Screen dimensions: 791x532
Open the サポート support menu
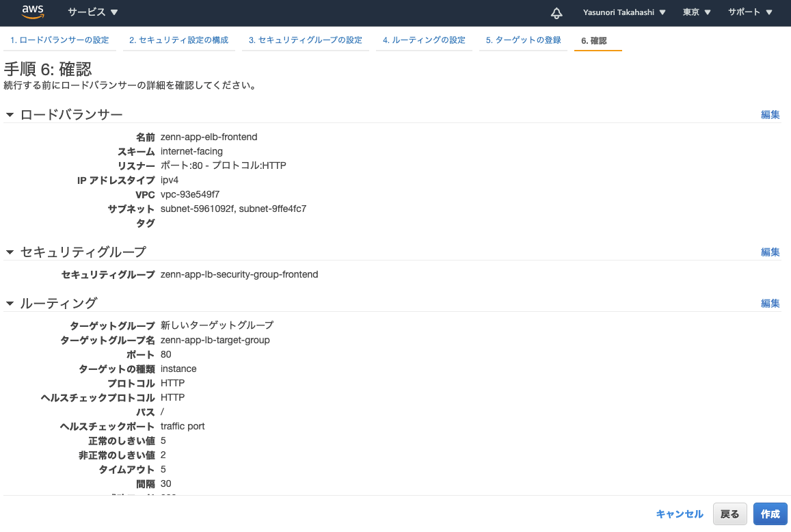click(x=749, y=12)
